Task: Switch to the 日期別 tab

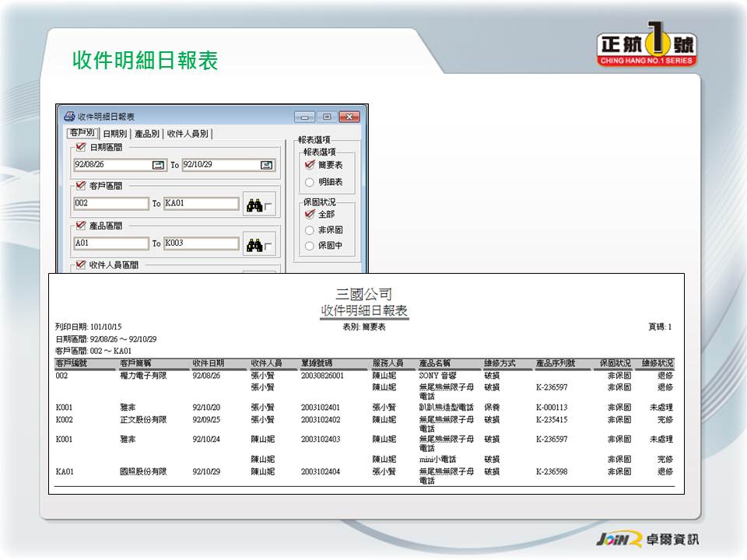Action: (114, 134)
